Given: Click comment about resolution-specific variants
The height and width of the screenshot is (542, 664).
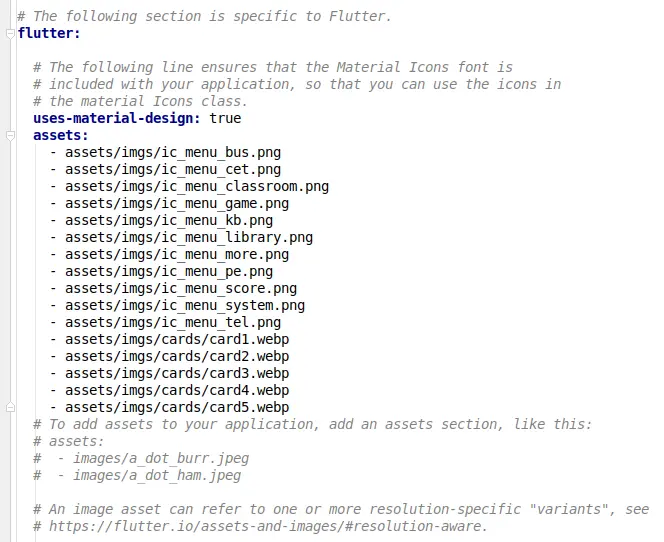Looking at the screenshot, I should (341, 509).
